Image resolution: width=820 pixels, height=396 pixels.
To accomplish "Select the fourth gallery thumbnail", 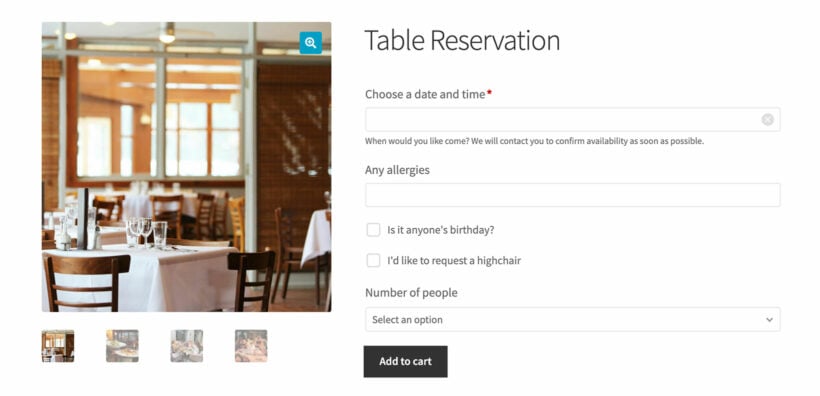I will (251, 346).
